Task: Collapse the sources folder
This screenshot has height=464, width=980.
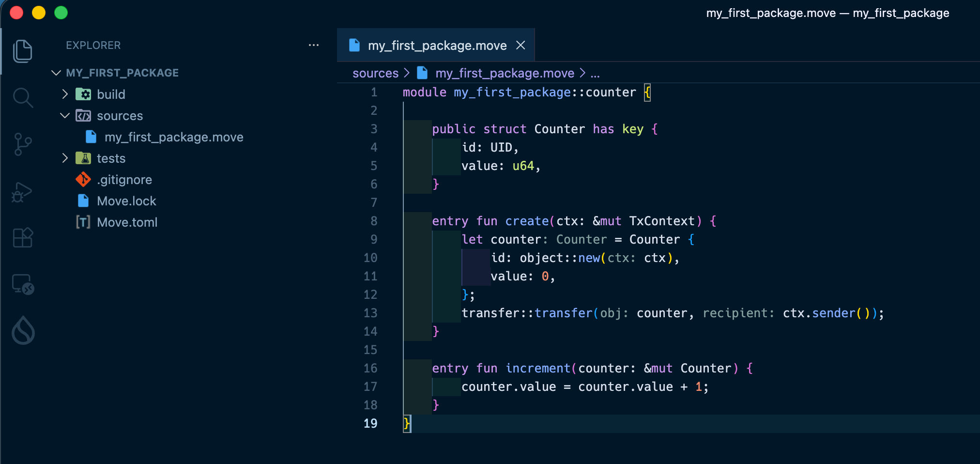Action: [64, 115]
